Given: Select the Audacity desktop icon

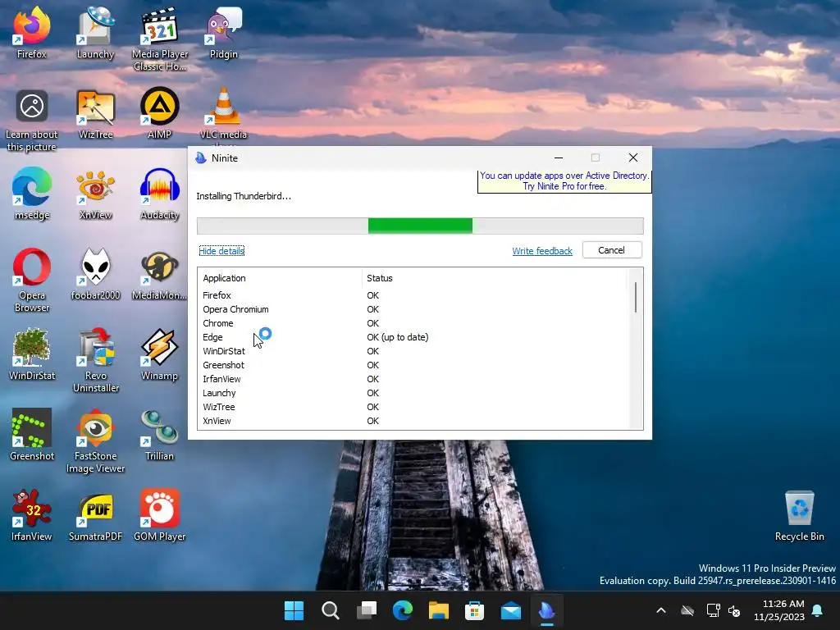Looking at the screenshot, I should coord(160,194).
